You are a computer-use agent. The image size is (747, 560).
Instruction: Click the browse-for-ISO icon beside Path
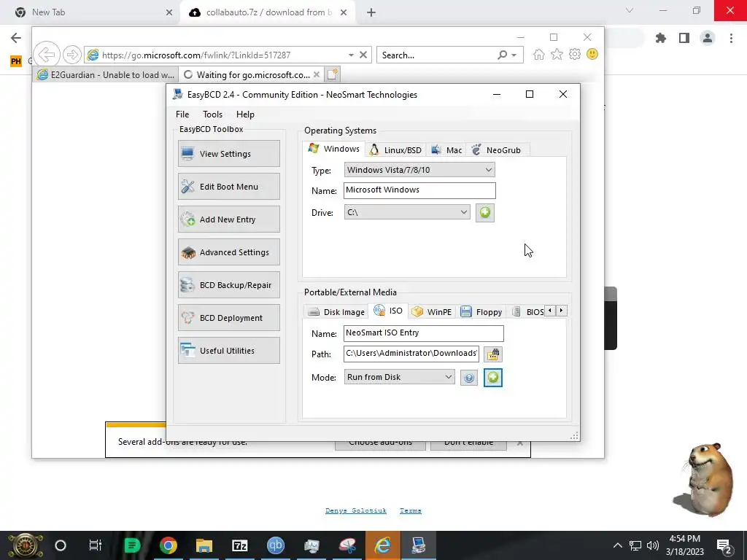[493, 354]
